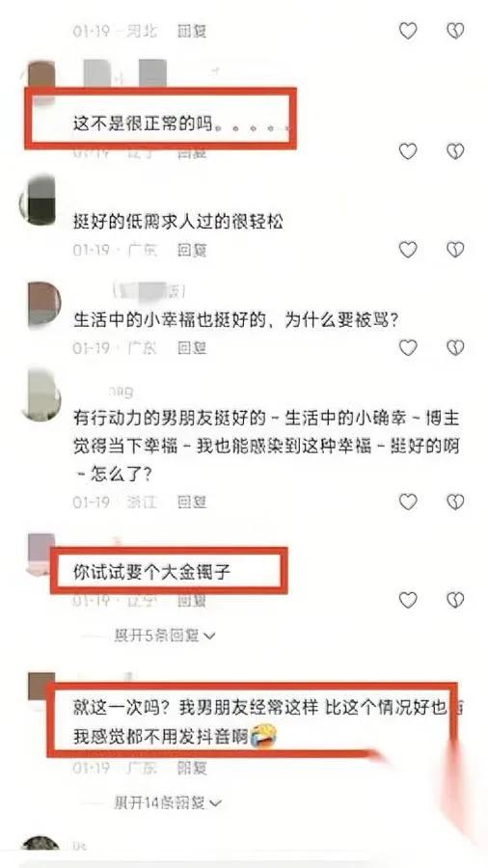488x868 pixels.
Task: Expand 展开5条回复 replies
Action: pyautogui.click(x=164, y=637)
